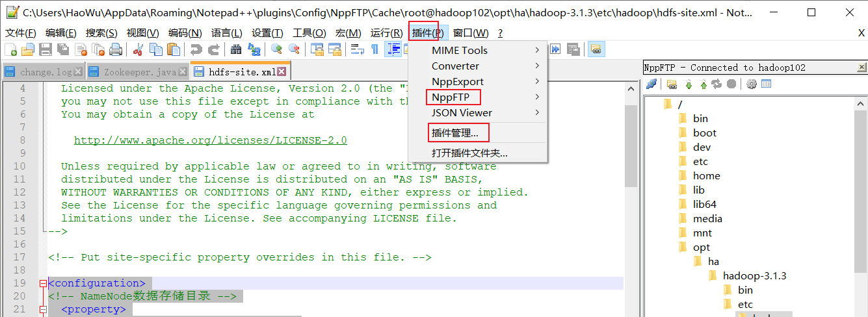Screen dimensions: 868x317
Task: Select opt folder in NppFTP tree
Action: pyautogui.click(x=702, y=247)
